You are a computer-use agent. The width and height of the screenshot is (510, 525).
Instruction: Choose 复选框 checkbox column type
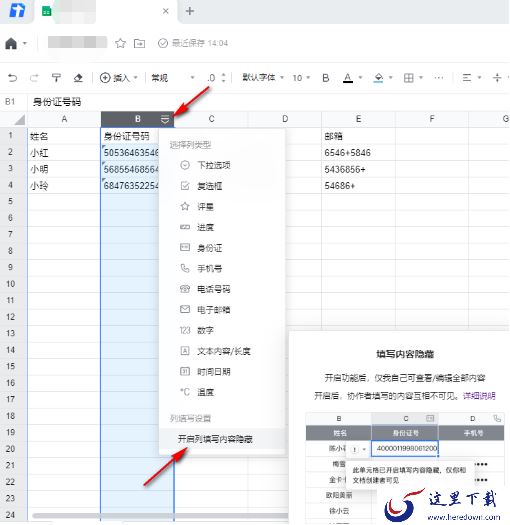click(222, 186)
